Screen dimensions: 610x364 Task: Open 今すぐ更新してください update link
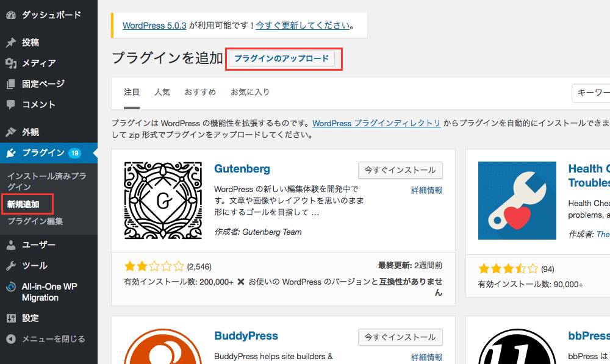[303, 25]
